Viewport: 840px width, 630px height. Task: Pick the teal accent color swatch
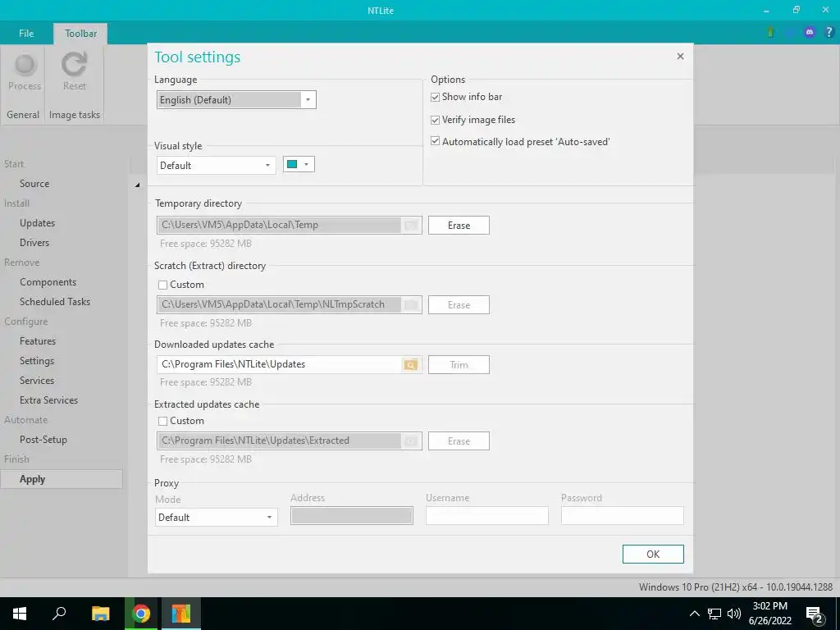coord(292,164)
